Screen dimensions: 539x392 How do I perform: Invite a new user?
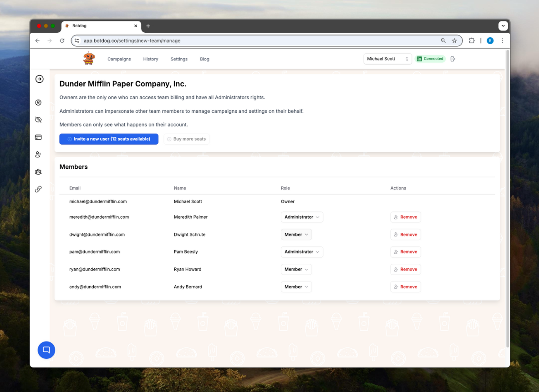[x=109, y=139]
